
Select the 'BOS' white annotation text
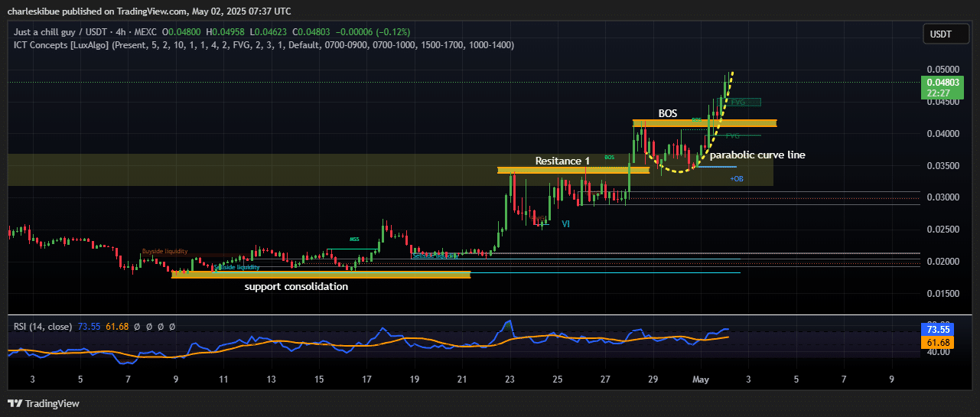click(x=668, y=113)
